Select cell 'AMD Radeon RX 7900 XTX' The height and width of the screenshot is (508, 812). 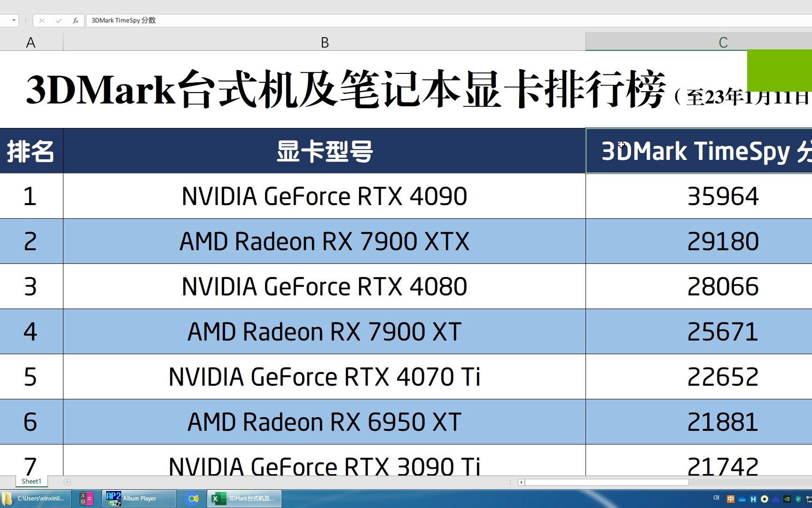click(x=324, y=241)
